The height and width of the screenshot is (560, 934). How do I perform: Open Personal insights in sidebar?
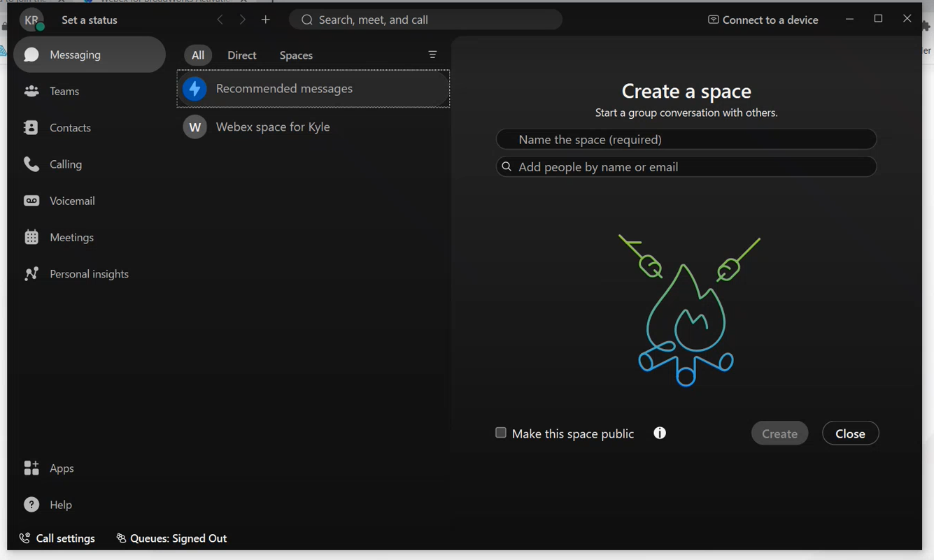click(88, 274)
